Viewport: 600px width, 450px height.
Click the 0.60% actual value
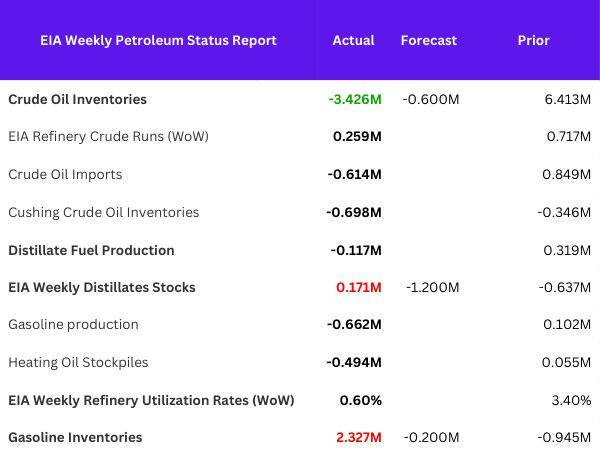point(361,401)
